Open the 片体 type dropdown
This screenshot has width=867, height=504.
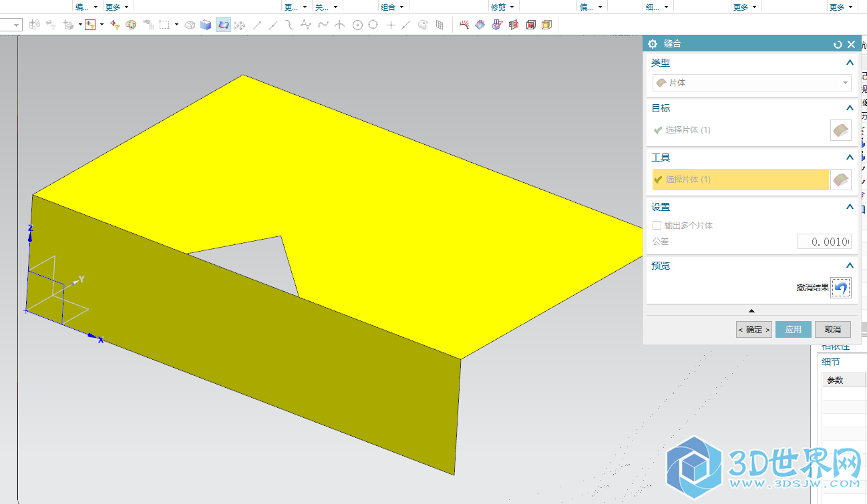[x=752, y=83]
